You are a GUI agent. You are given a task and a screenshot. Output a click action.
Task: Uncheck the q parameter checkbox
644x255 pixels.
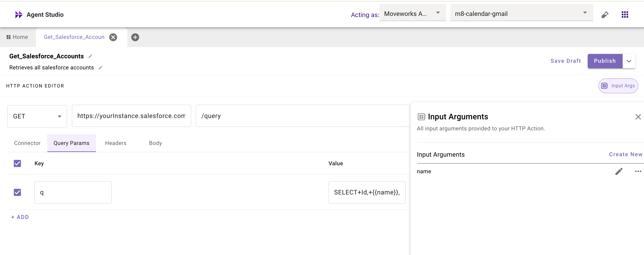17,192
